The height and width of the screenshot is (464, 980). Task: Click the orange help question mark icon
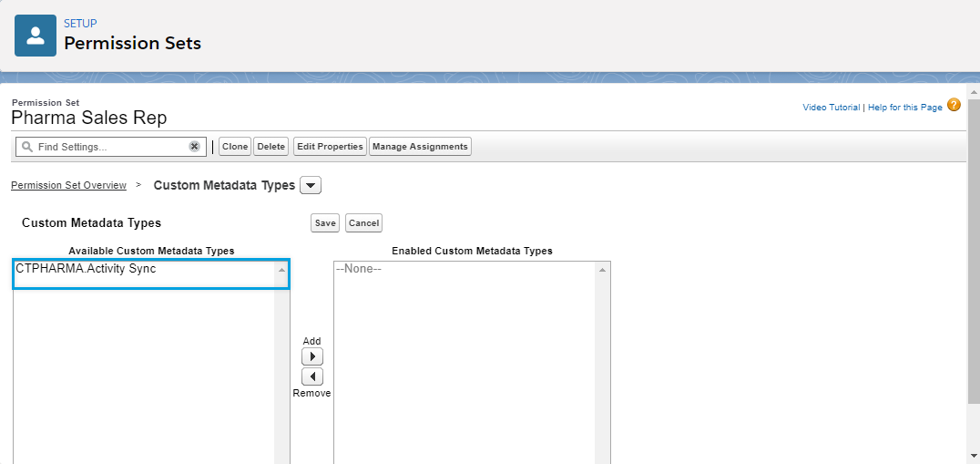point(954,106)
